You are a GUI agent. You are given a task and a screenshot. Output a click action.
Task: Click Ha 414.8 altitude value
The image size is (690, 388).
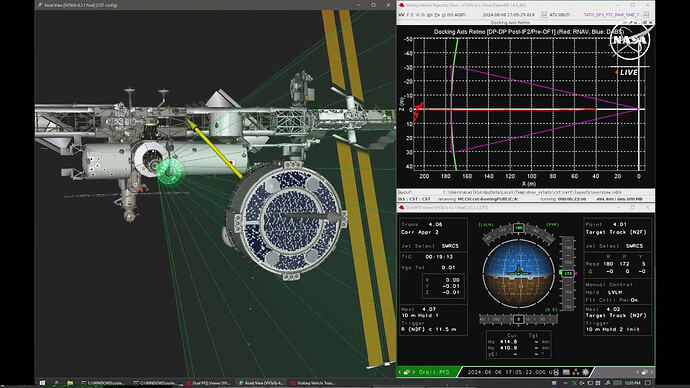coord(509,341)
